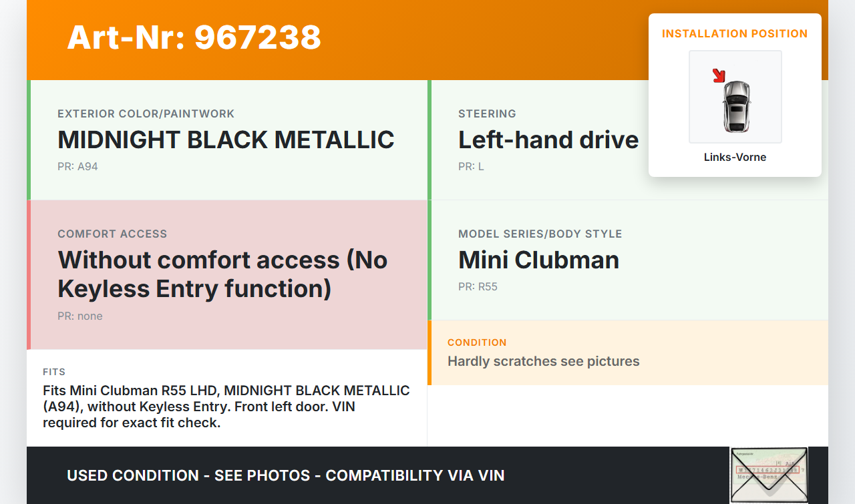
Task: Click the INSTALLATION POSITION title
Action: click(x=735, y=33)
